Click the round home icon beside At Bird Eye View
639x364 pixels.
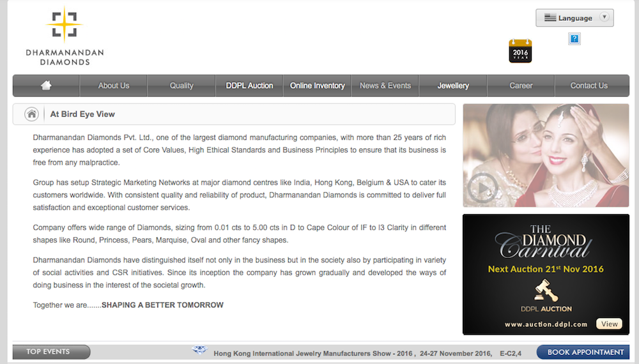(x=31, y=114)
